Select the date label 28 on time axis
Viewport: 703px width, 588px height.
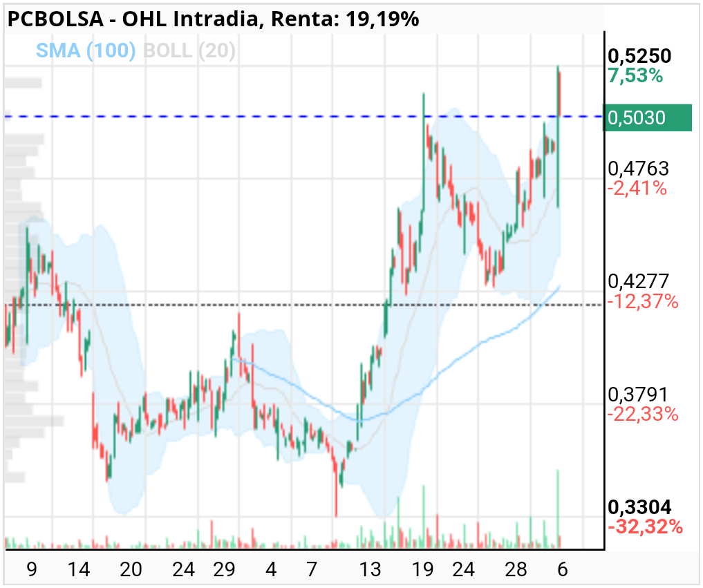[x=516, y=569]
